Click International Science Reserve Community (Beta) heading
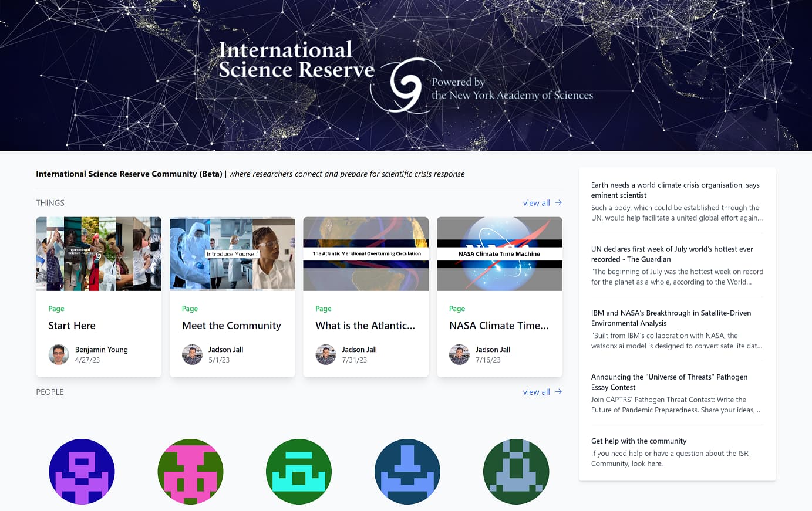The image size is (812, 511). tap(129, 174)
